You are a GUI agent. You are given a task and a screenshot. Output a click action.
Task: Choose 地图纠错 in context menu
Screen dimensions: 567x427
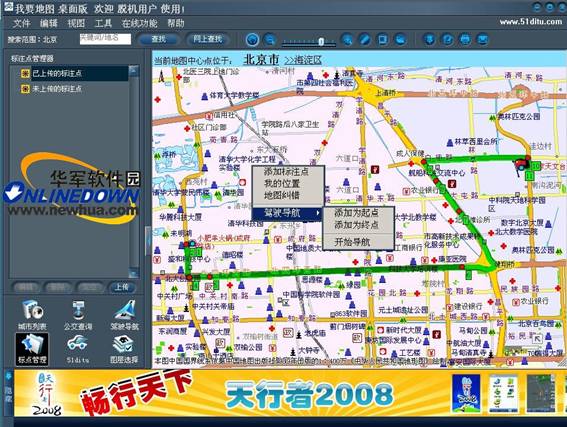click(x=287, y=196)
